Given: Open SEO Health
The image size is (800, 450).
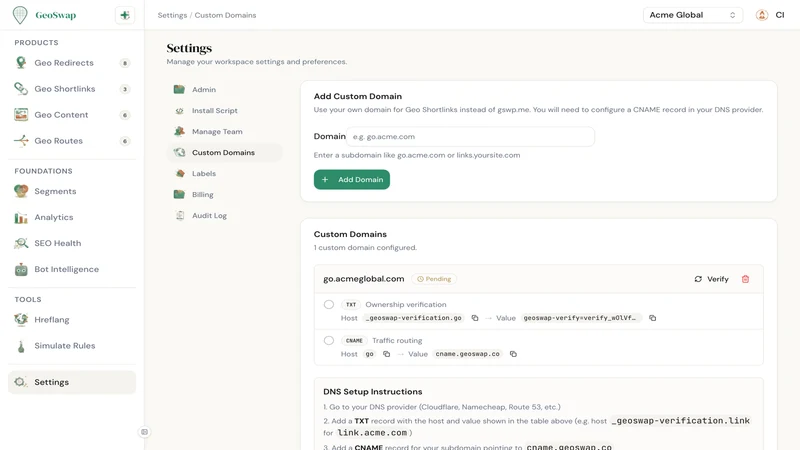Looking at the screenshot, I should click(x=72, y=243).
